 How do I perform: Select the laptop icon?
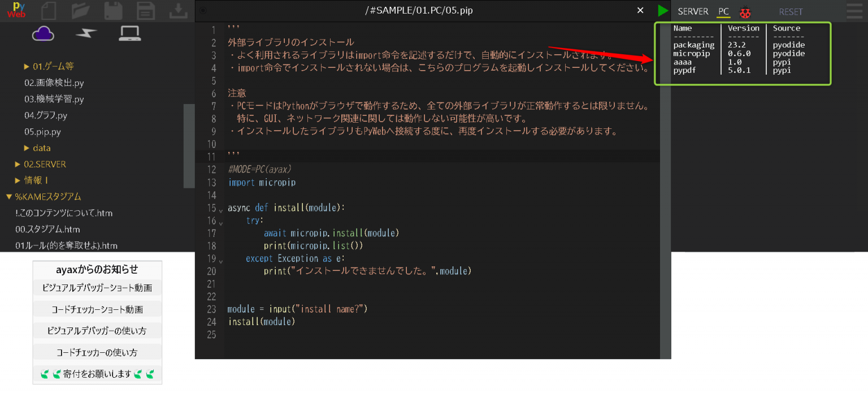[x=130, y=33]
